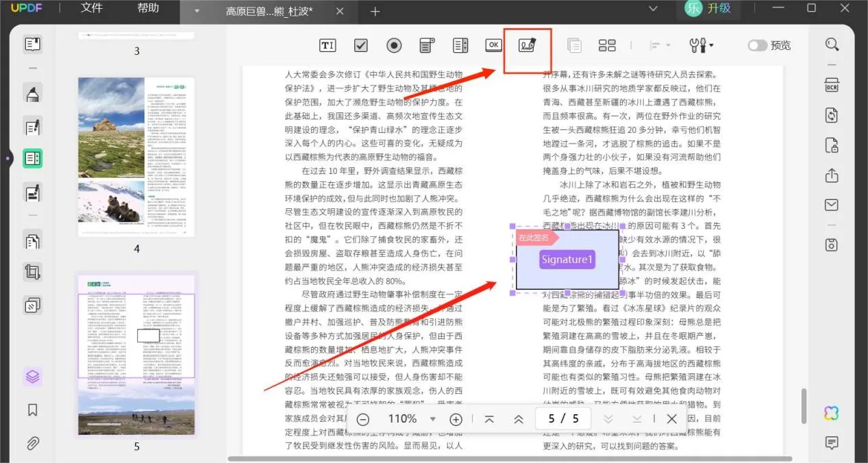
Task: Zoom in with the plus button
Action: (456, 419)
